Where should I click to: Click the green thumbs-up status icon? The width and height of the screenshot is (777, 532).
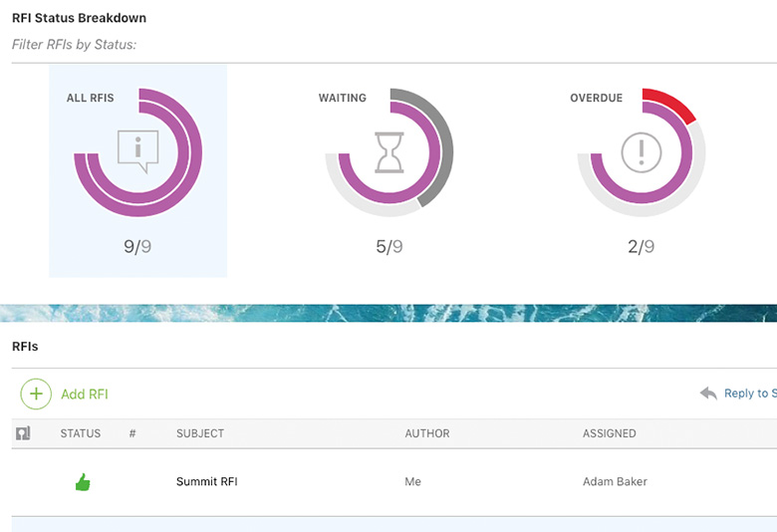[83, 482]
